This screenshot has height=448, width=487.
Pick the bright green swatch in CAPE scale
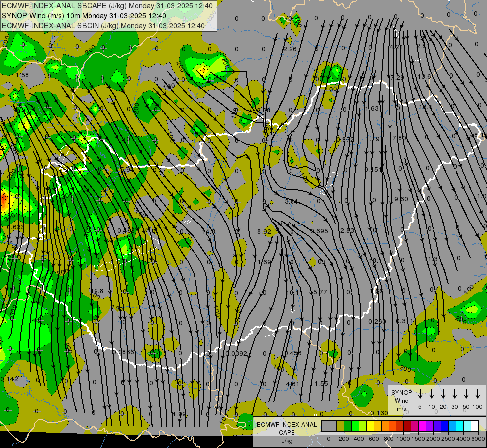pos(355,426)
